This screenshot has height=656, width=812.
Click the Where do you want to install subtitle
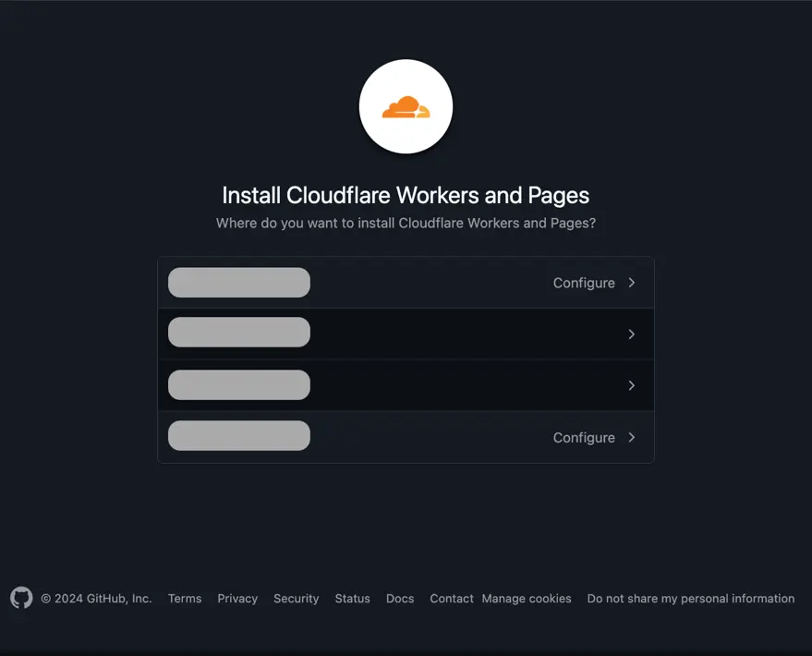click(406, 224)
